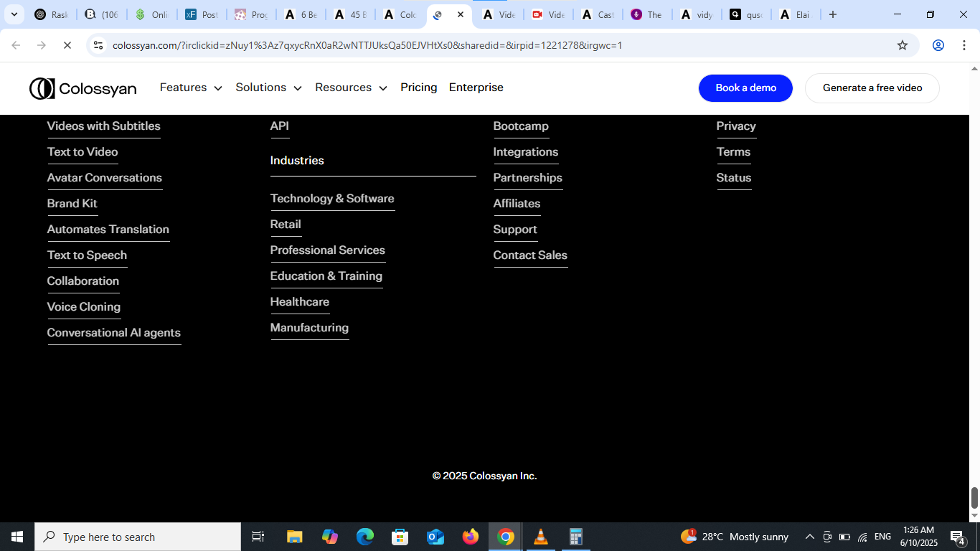Open Integrations footer link
This screenshot has width=980, height=551.
pyautogui.click(x=526, y=152)
